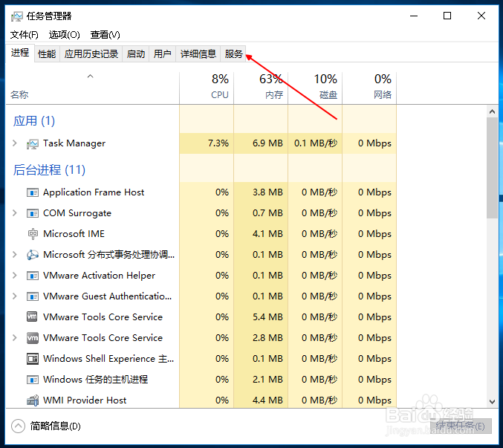Click the WMI Provider Host icon
Image resolution: width=503 pixels, height=448 pixels.
click(x=33, y=400)
